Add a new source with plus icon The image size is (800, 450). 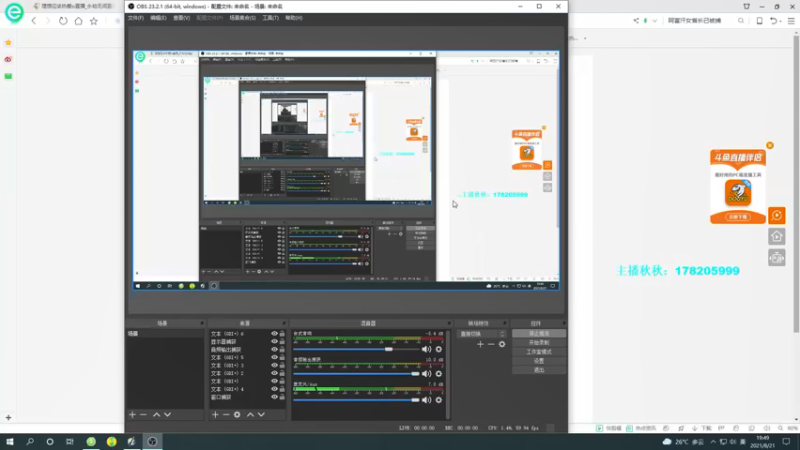(x=215, y=415)
